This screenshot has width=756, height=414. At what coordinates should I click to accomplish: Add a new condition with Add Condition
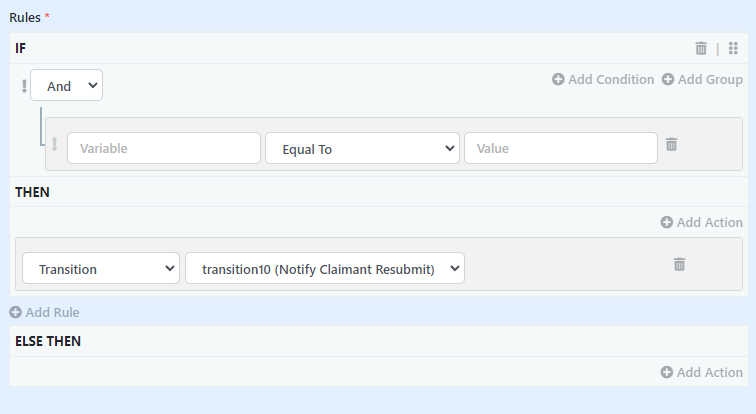point(603,79)
